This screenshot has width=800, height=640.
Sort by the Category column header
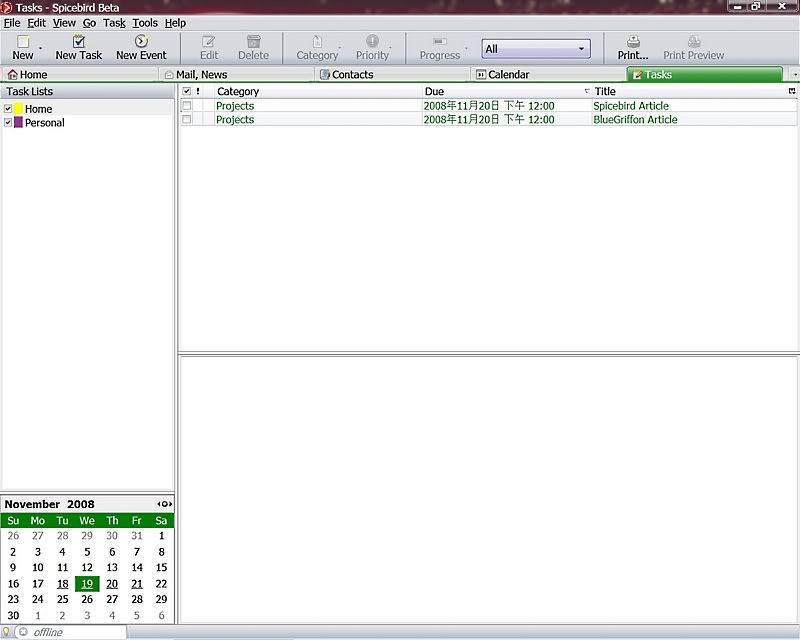click(x=317, y=91)
